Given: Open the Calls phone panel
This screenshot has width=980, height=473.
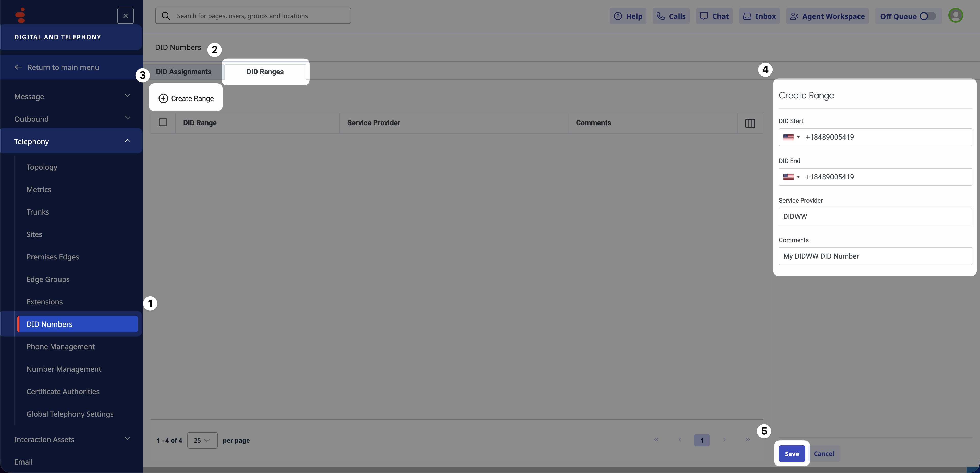Looking at the screenshot, I should [671, 16].
